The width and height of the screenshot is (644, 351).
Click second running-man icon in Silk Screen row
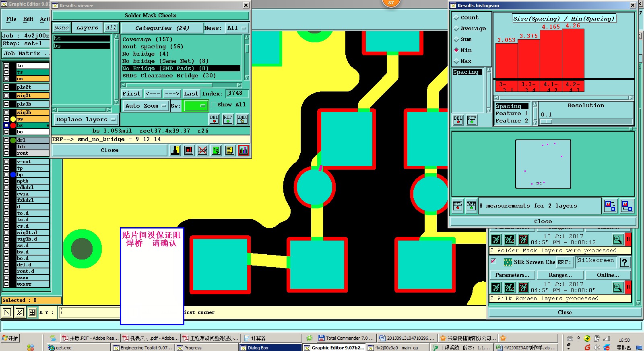(x=510, y=287)
